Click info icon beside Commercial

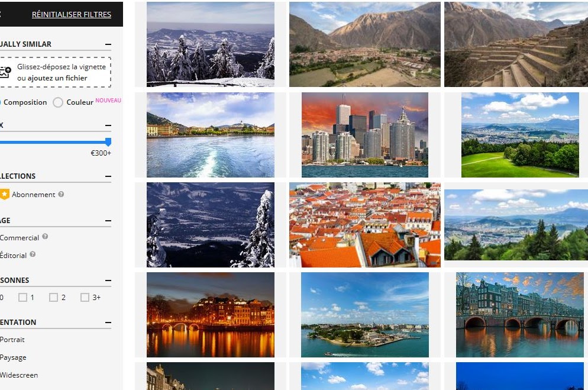tap(45, 237)
